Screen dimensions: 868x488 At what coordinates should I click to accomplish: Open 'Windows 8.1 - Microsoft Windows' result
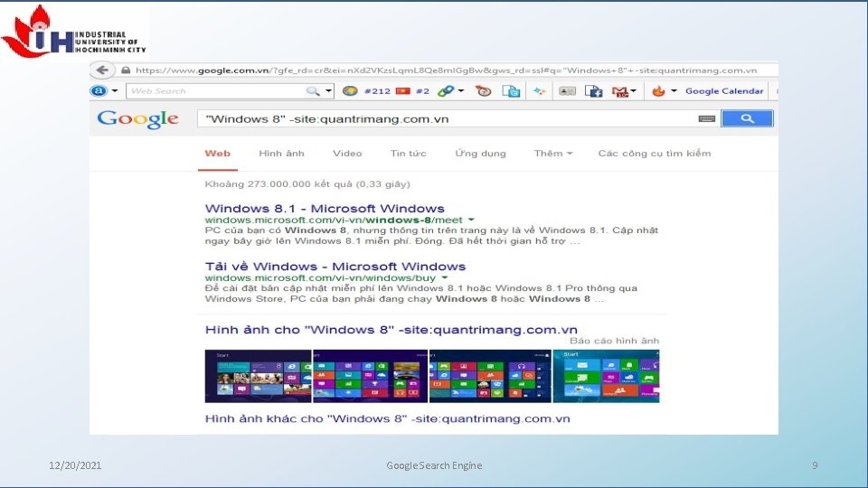[325, 209]
